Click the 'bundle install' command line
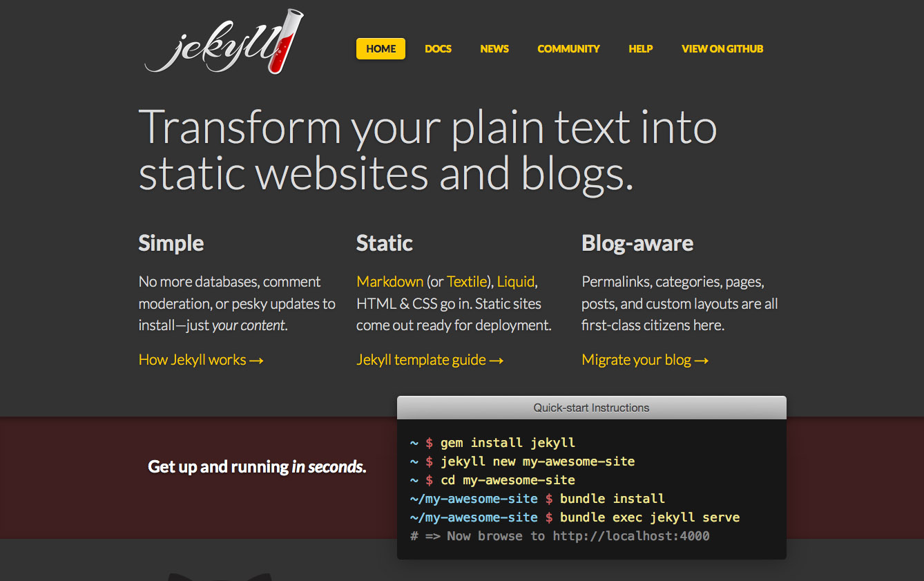Screen dimensions: 924x581 click(537, 499)
